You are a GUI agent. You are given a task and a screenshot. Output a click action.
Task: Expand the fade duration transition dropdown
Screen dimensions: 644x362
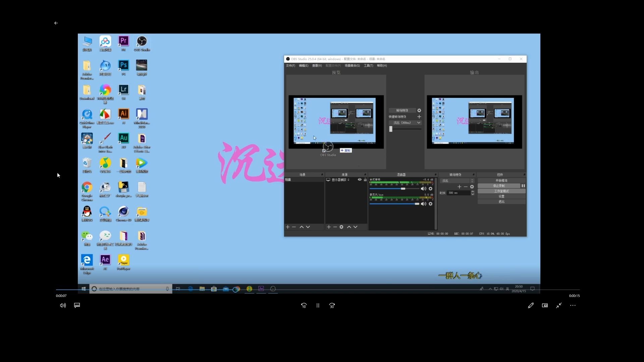(419, 123)
